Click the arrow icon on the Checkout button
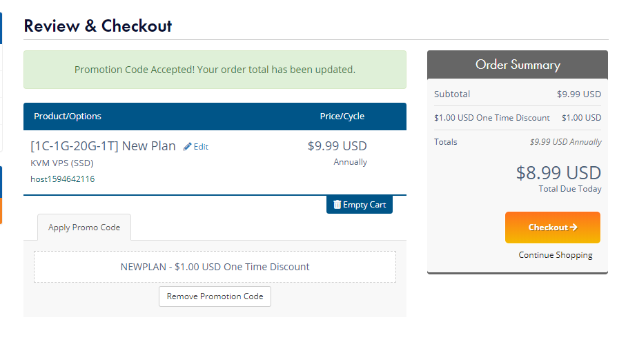This screenshot has height=364, width=637. [574, 228]
